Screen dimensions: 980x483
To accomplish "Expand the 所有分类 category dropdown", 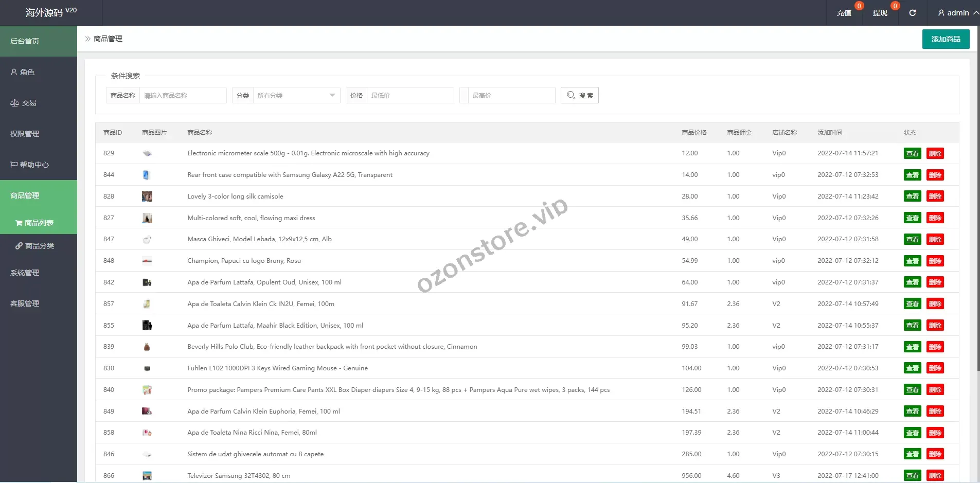I will pyautogui.click(x=296, y=95).
